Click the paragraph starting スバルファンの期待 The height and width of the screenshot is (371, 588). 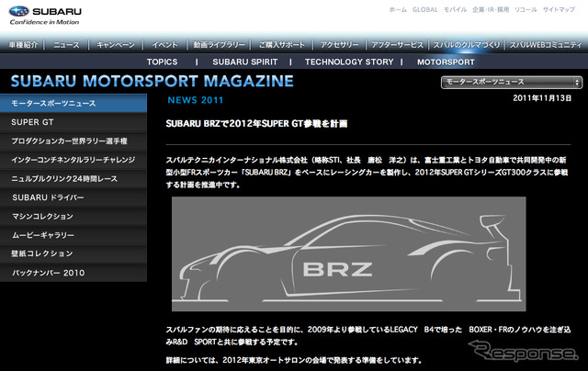coord(368,335)
